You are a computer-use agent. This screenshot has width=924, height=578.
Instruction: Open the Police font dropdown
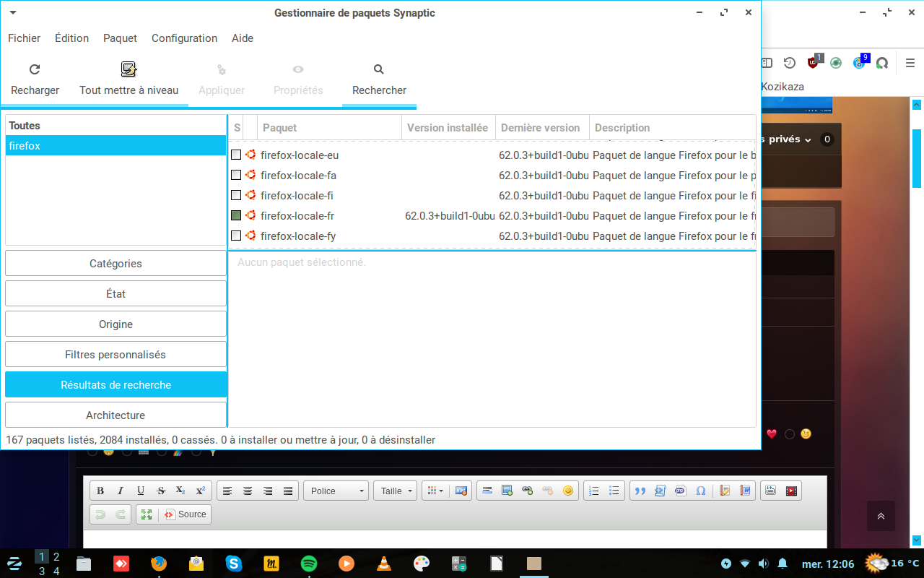tap(336, 491)
